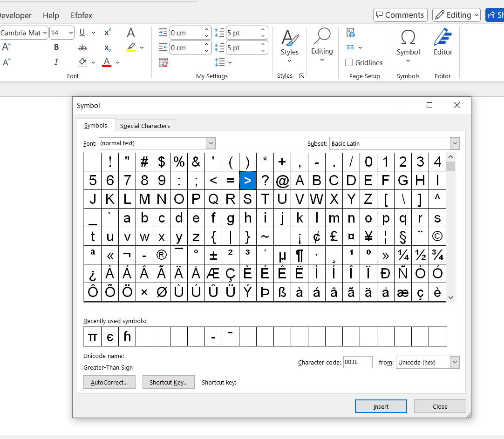
Task: Apply yellow text highlight color
Action: [x=131, y=47]
